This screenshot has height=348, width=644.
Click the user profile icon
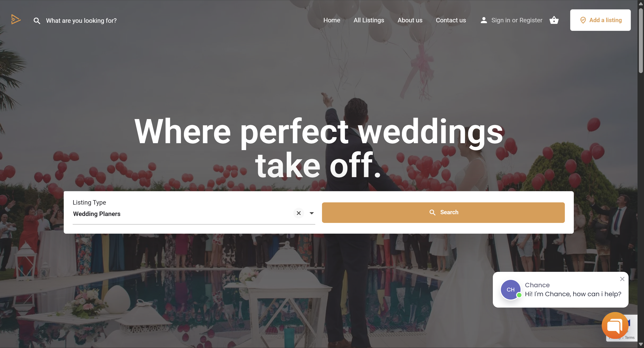pyautogui.click(x=484, y=20)
